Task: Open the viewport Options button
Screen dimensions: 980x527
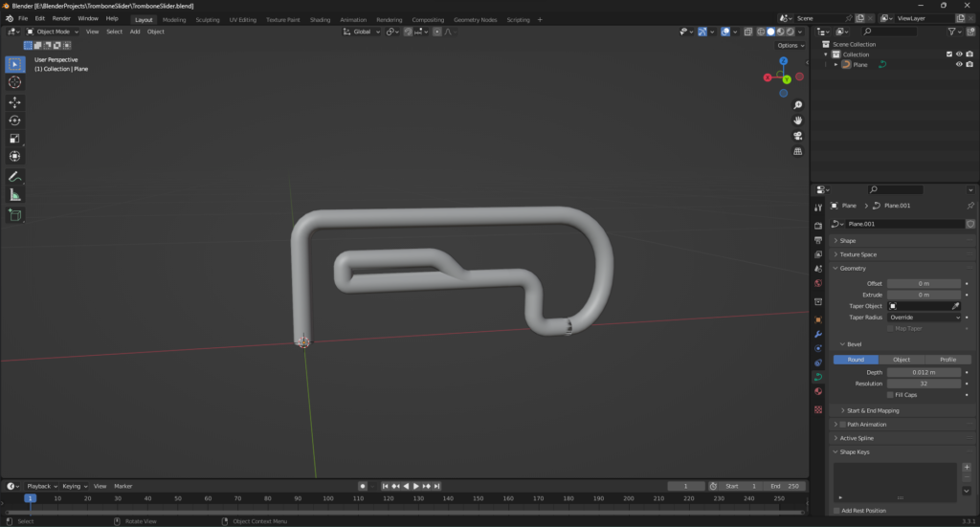Action: point(789,45)
